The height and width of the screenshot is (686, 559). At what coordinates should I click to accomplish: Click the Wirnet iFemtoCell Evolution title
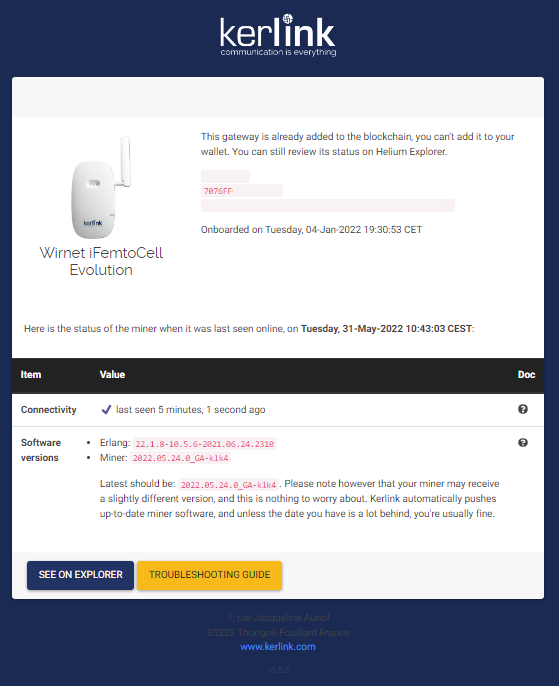point(101,261)
